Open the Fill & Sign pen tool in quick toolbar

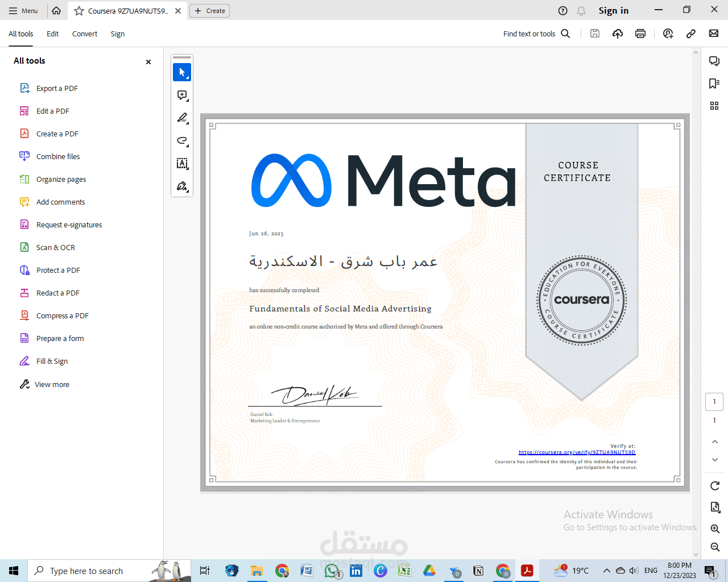tap(182, 186)
